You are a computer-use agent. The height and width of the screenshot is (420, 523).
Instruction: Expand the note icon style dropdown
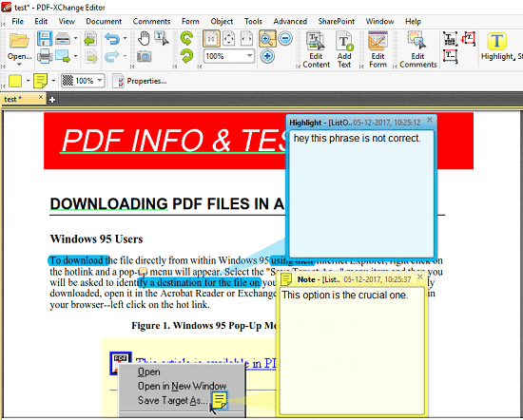coord(53,81)
